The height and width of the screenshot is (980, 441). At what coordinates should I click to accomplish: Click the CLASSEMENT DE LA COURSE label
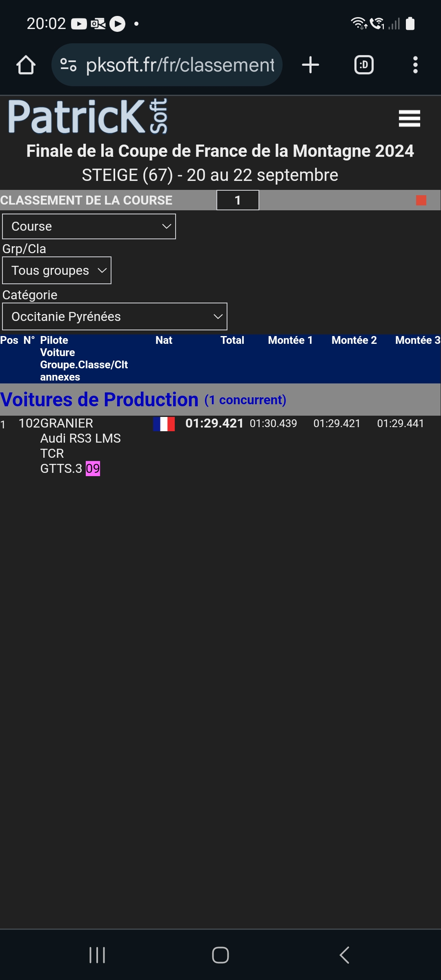pyautogui.click(x=86, y=200)
